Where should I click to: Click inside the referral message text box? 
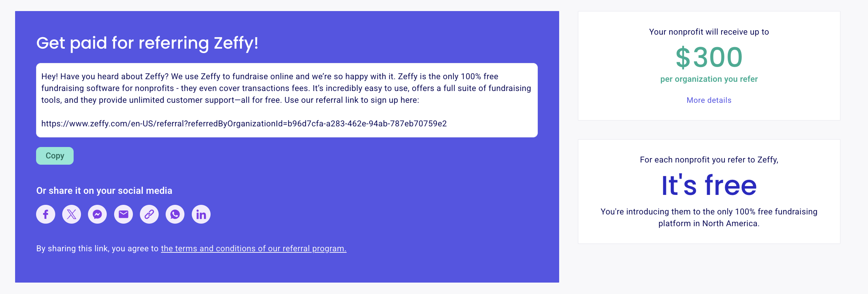287,100
